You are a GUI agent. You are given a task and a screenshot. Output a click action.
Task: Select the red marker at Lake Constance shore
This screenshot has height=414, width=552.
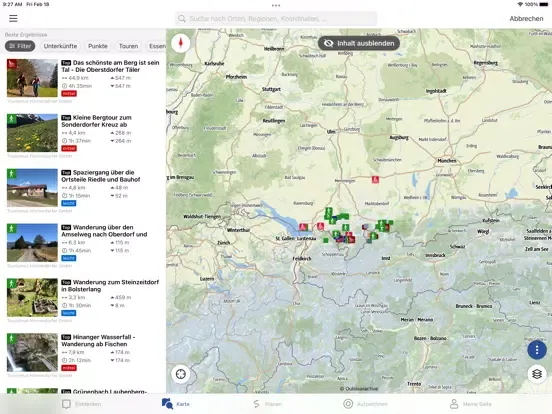tap(303, 227)
